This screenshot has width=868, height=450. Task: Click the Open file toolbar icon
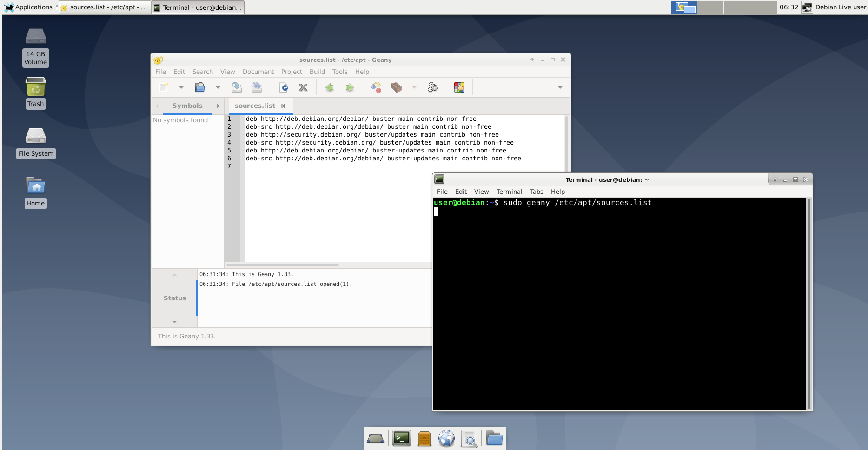pos(200,87)
